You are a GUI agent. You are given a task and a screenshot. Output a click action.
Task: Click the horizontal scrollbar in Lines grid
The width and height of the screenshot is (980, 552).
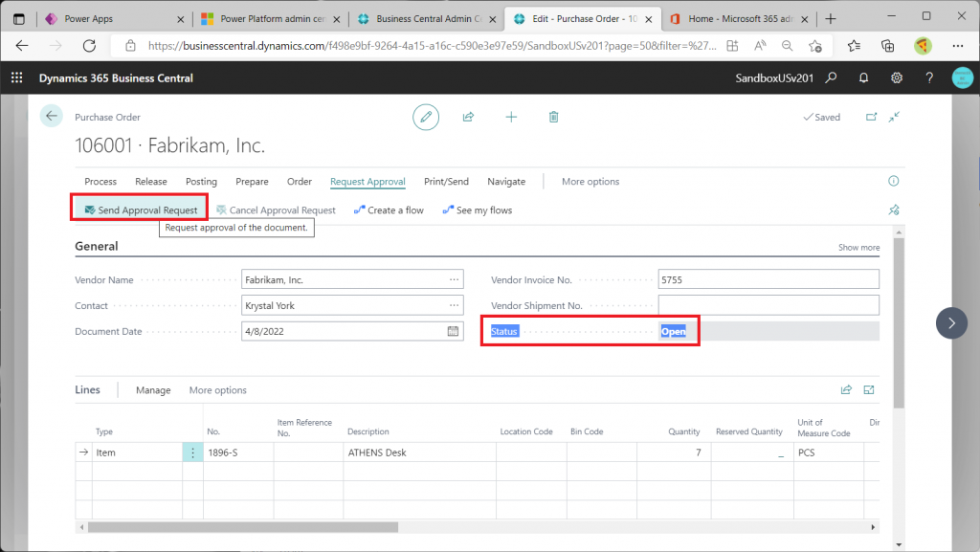243,528
